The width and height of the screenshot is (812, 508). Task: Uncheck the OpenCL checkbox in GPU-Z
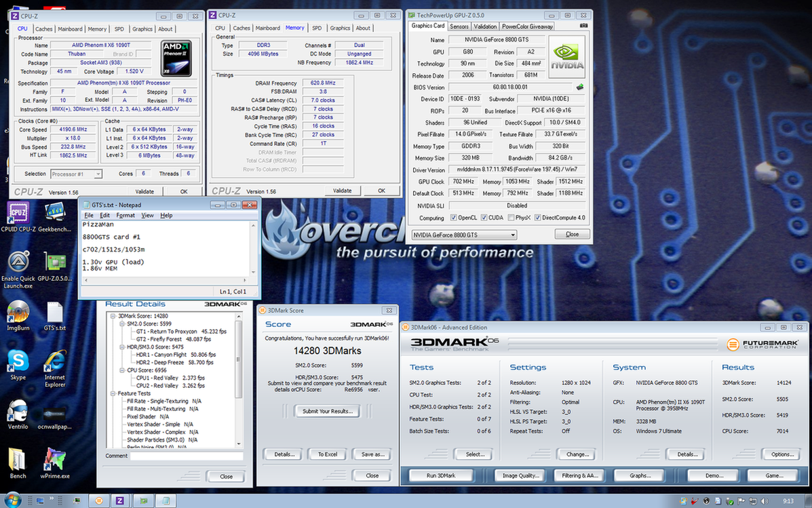point(454,218)
